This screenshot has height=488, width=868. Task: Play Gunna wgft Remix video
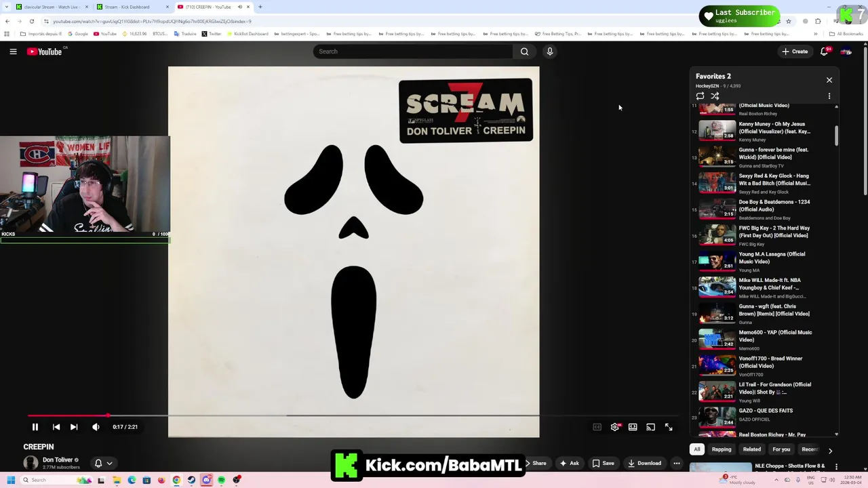coord(762,313)
